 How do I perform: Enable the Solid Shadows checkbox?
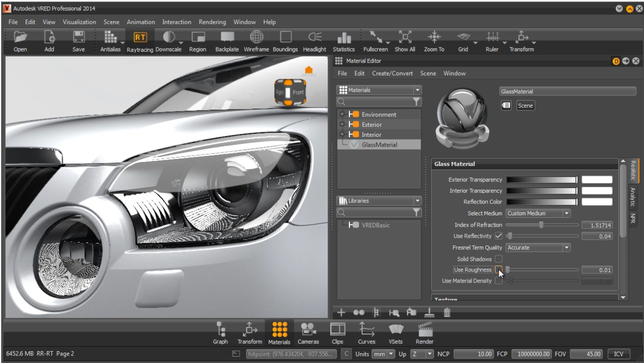click(499, 259)
